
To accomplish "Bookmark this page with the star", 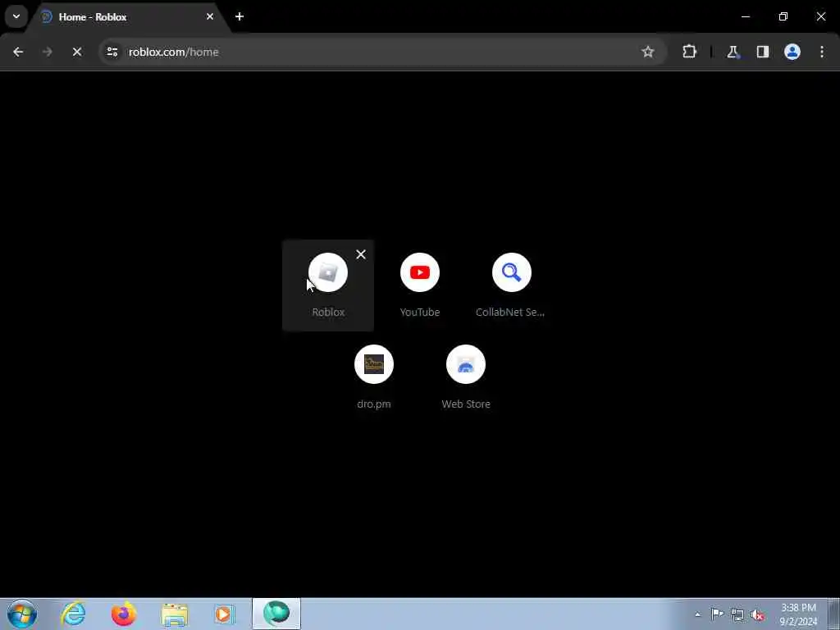I will pos(648,52).
